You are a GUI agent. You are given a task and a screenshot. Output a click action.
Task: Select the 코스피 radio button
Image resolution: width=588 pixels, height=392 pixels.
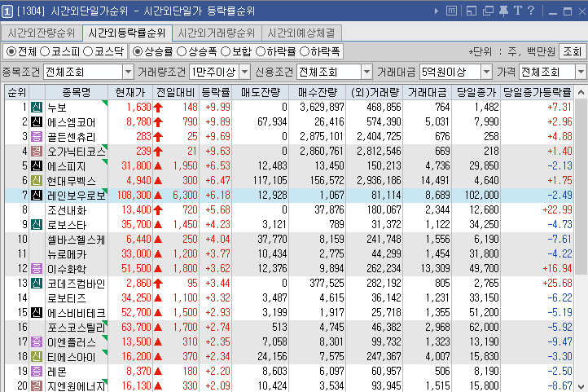point(45,51)
